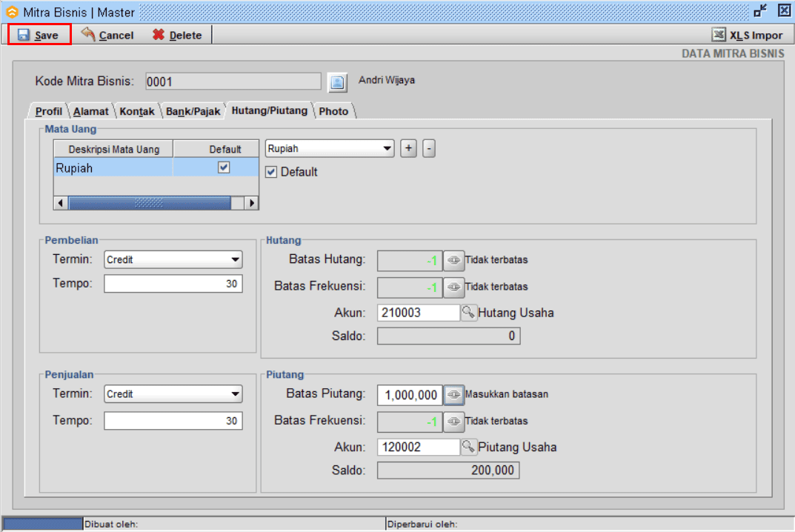Click the Hutang Akun field 210003

[419, 313]
